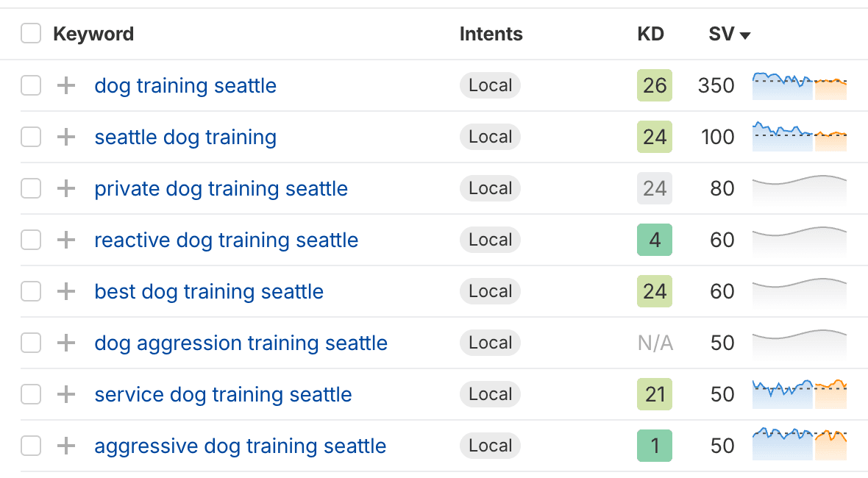This screenshot has height=478, width=868.
Task: Click the Local intent badge for "private dog training seattle"
Action: pyautogui.click(x=490, y=188)
